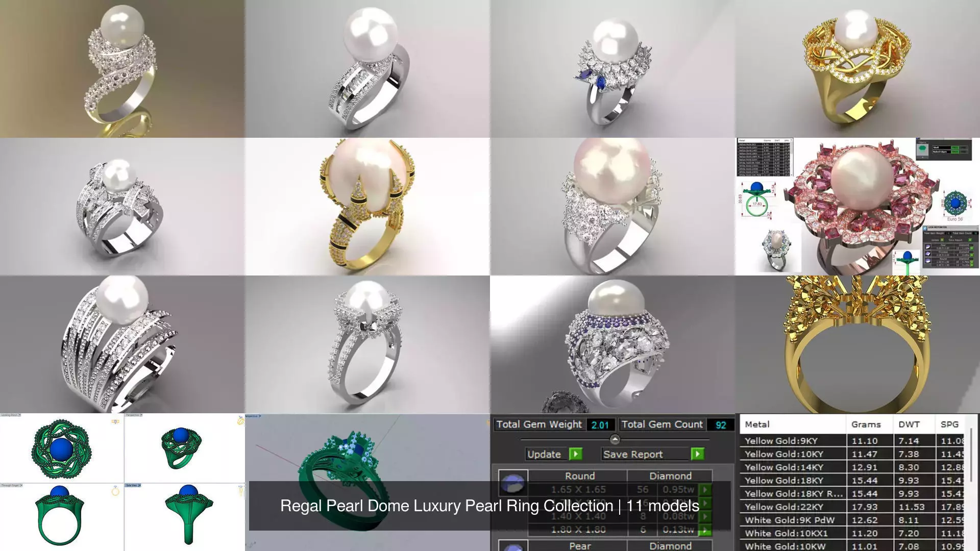This screenshot has width=980, height=551.
Task: Click the ring icon in Looking Down viewport
Action: [x=116, y=421]
